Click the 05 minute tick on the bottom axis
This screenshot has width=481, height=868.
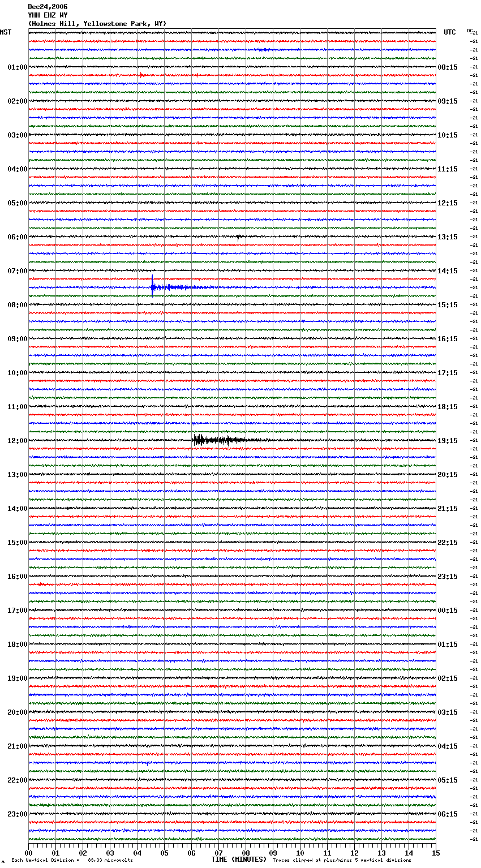point(164,853)
